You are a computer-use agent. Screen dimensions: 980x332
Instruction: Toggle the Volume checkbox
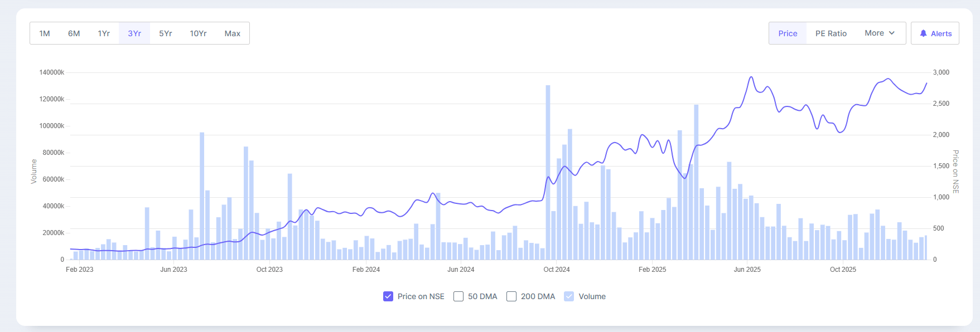(569, 296)
